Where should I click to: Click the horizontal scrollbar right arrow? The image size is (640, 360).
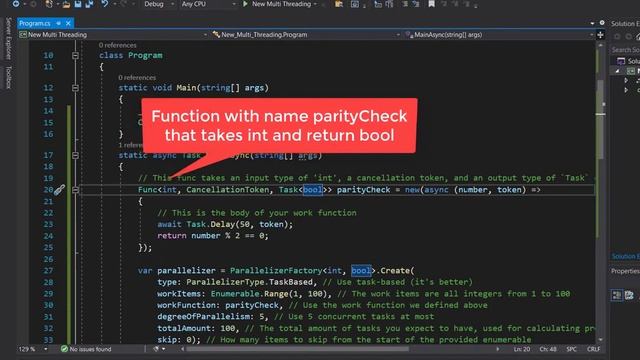[498, 349]
